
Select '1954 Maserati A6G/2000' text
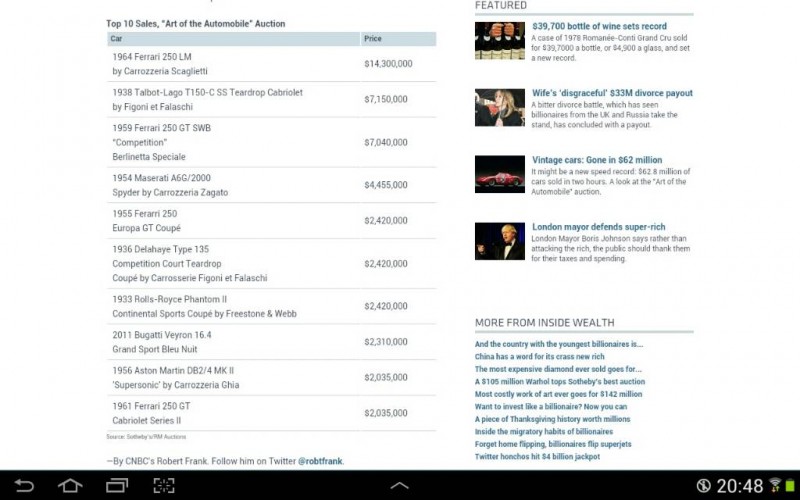tap(161, 178)
